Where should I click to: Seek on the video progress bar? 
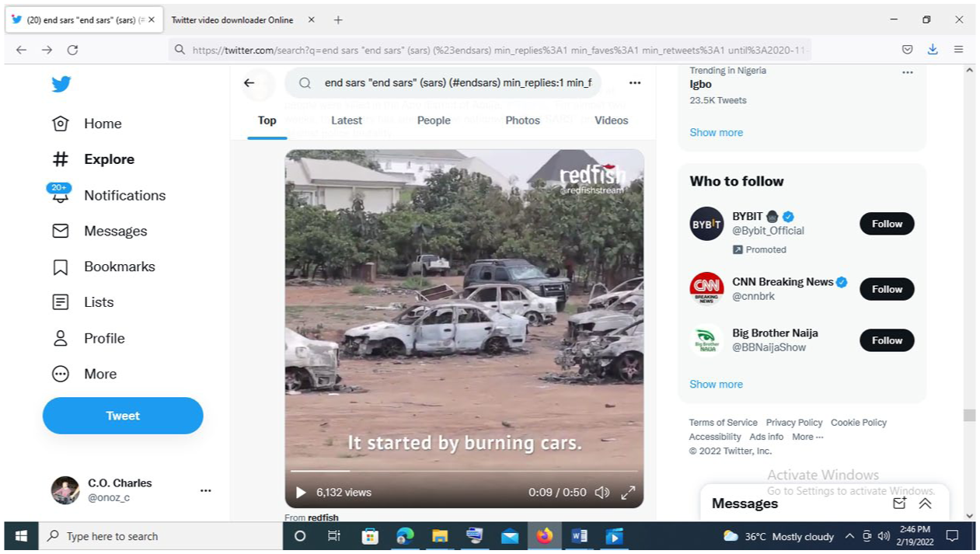point(464,471)
